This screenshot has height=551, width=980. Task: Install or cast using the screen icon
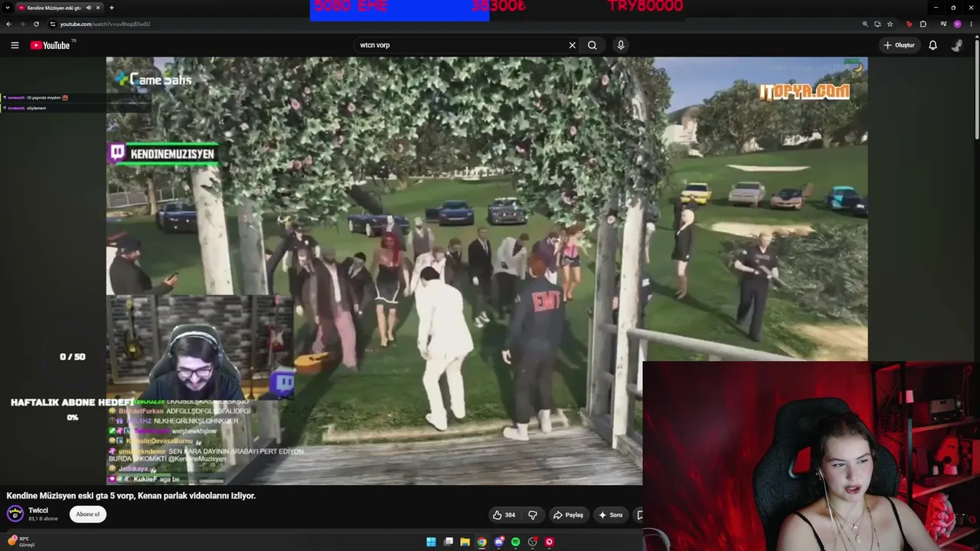[x=877, y=24]
